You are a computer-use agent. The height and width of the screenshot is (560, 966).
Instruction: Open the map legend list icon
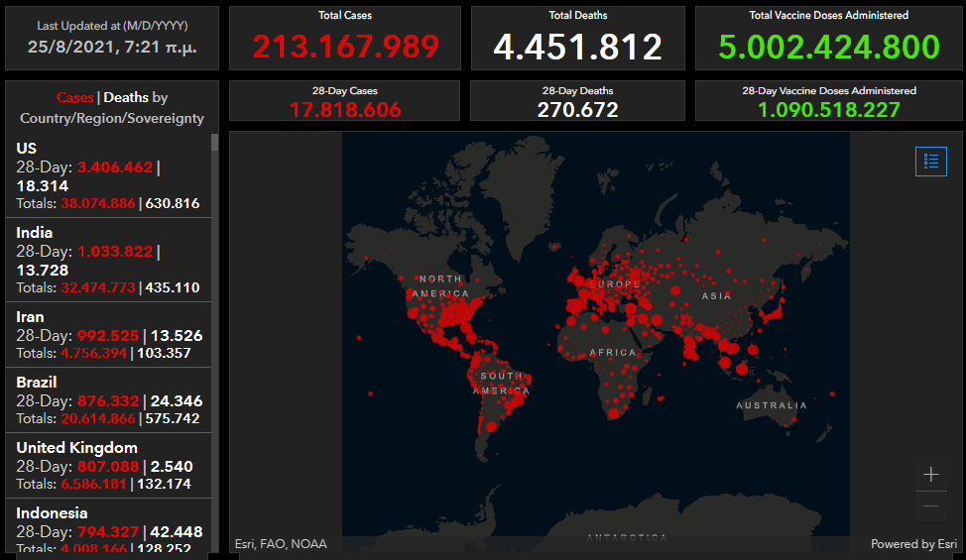tap(930, 161)
